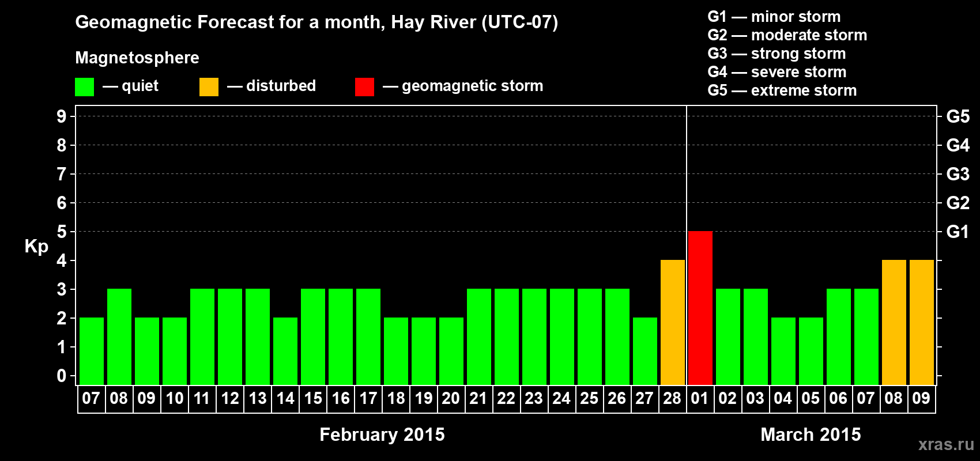Image resolution: width=980 pixels, height=461 pixels.
Task: Click the date cell 07 in March
Action: point(866,399)
